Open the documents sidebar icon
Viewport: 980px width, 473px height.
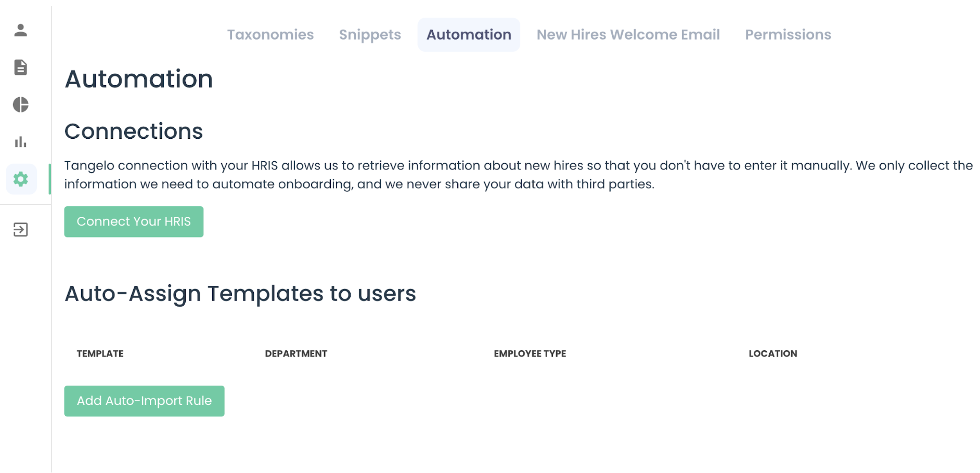coord(21,68)
